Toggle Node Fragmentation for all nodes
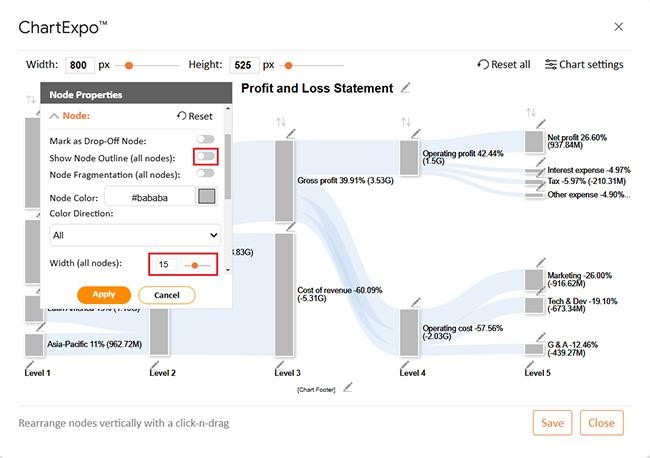The image size is (650, 458). tap(205, 174)
